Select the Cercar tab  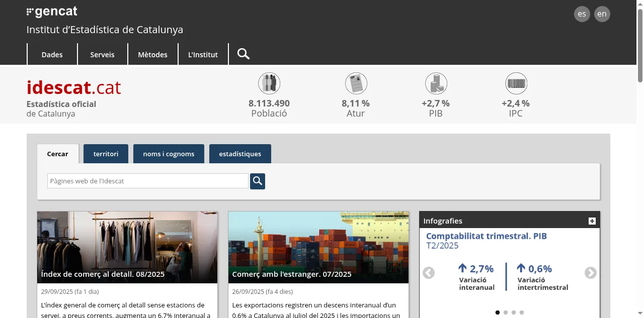point(58,154)
